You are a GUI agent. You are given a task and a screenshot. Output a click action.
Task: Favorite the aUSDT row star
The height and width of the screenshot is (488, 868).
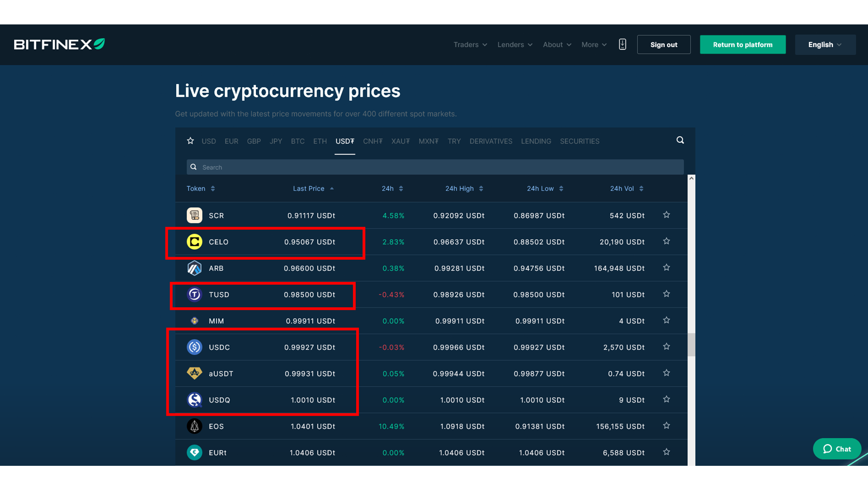[666, 373]
